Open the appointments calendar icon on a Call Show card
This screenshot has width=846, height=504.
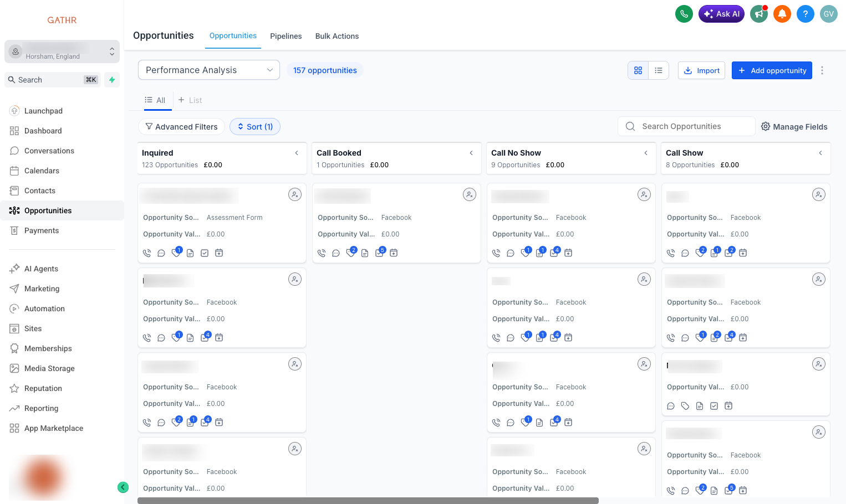(743, 253)
